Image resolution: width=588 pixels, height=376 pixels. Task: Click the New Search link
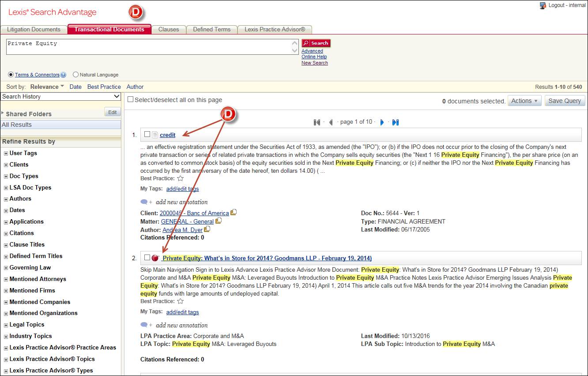315,63
